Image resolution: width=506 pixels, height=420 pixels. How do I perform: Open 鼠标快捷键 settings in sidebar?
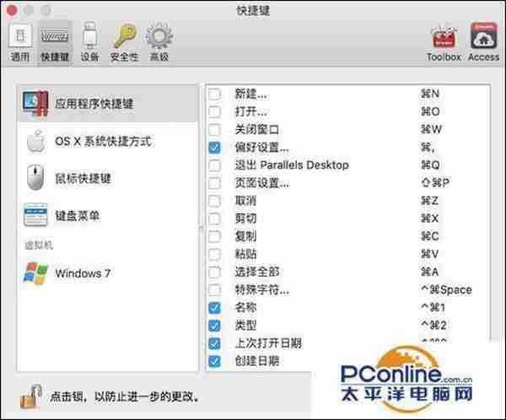(x=83, y=178)
